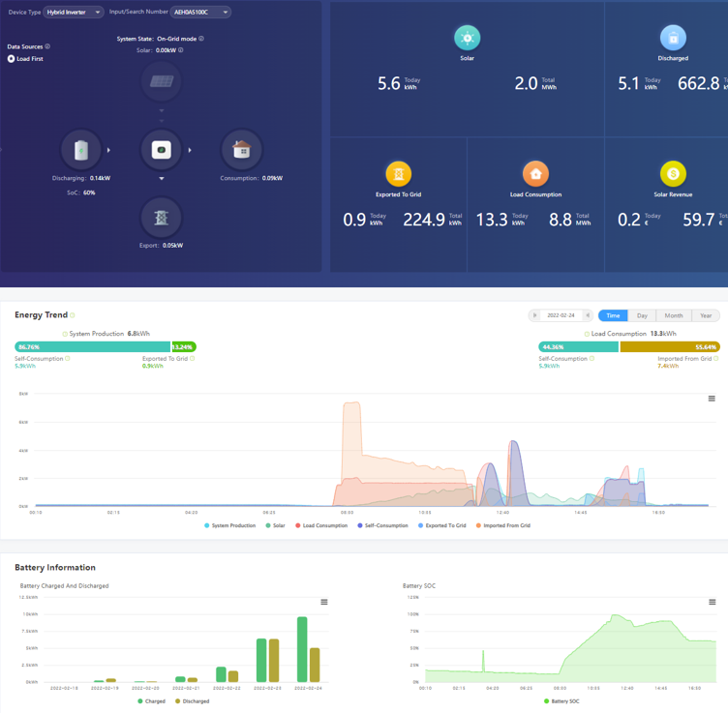Toggle Load Consumption legend series
728x713 pixels.
321,525
